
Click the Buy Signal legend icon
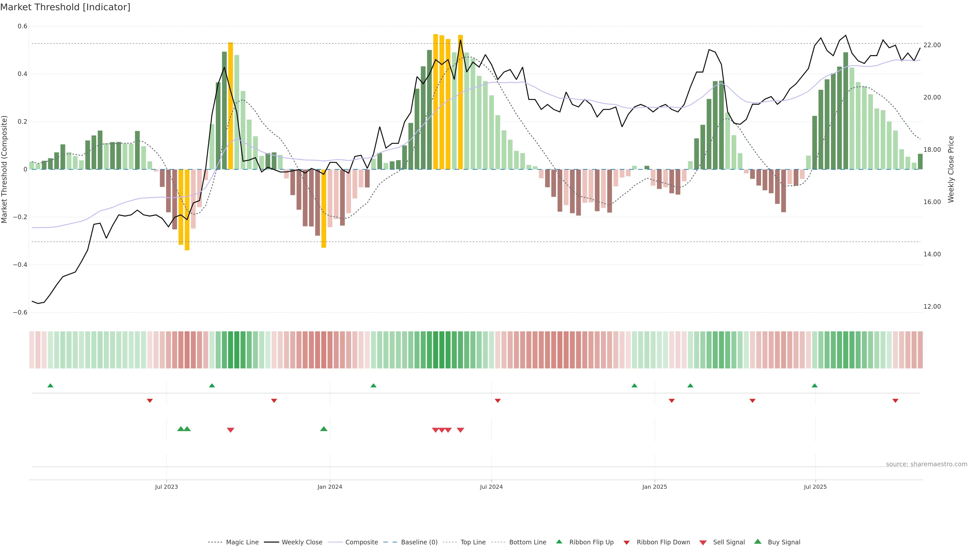point(758,542)
